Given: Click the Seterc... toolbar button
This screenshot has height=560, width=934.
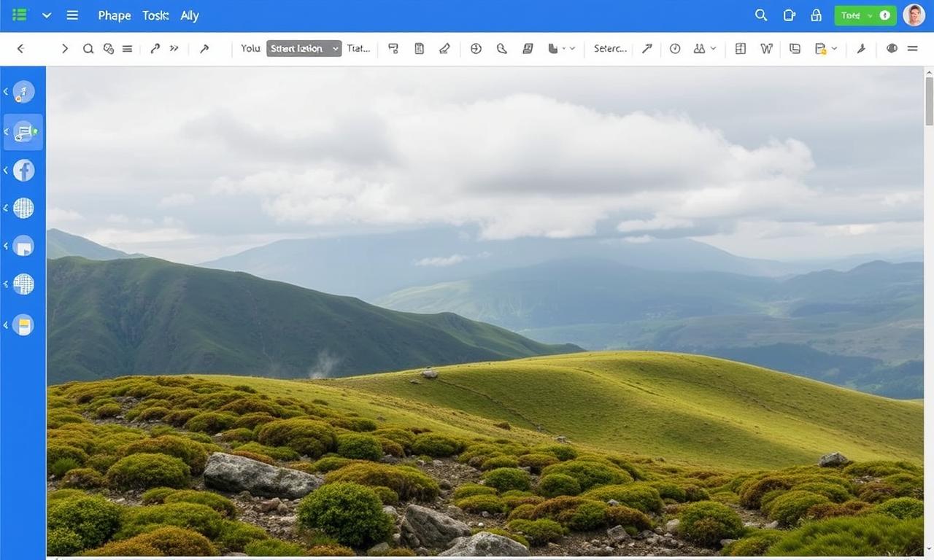Looking at the screenshot, I should coord(610,49).
